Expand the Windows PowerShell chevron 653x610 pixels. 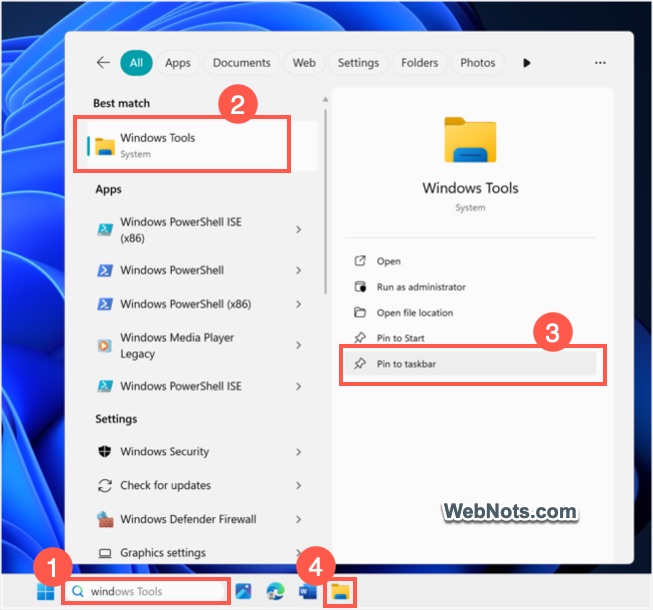coord(298,270)
